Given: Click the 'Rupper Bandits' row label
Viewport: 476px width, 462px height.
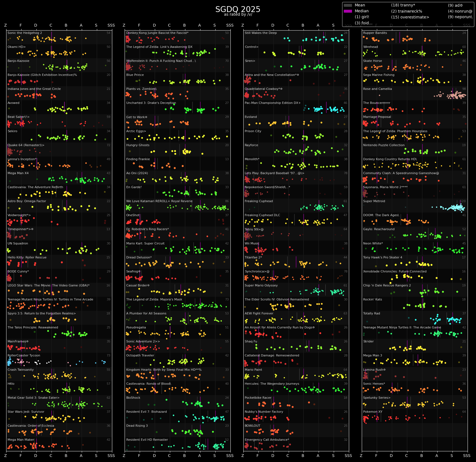Looking at the screenshot, I should point(375,33).
